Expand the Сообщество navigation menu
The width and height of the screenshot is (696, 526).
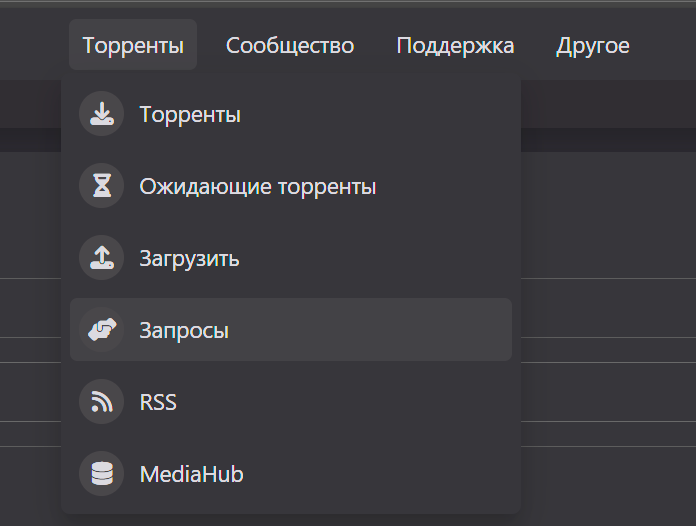(290, 45)
